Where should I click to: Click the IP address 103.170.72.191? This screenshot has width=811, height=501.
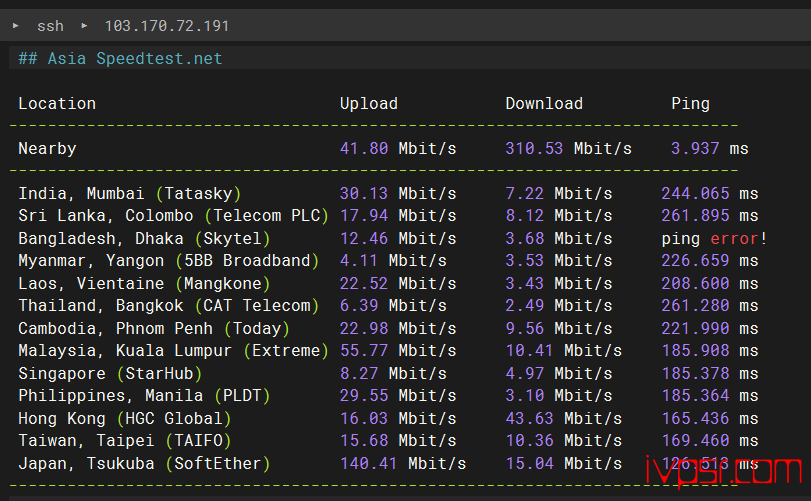pos(167,26)
